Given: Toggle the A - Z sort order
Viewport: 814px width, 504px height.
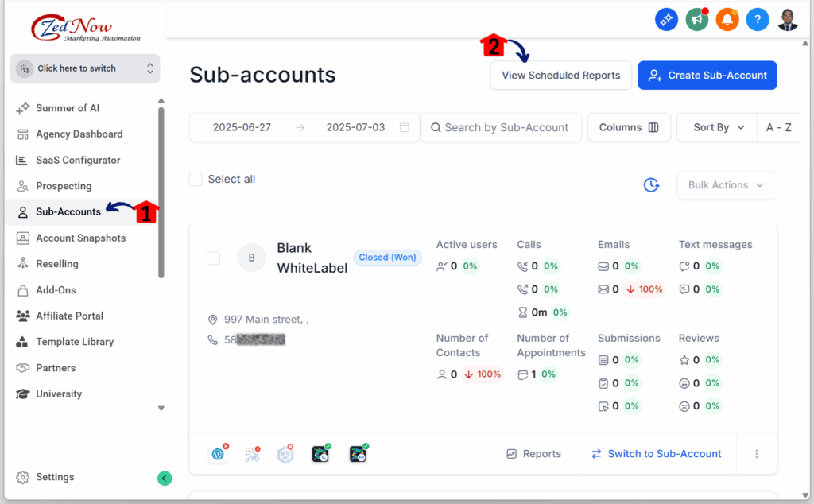Looking at the screenshot, I should (779, 127).
